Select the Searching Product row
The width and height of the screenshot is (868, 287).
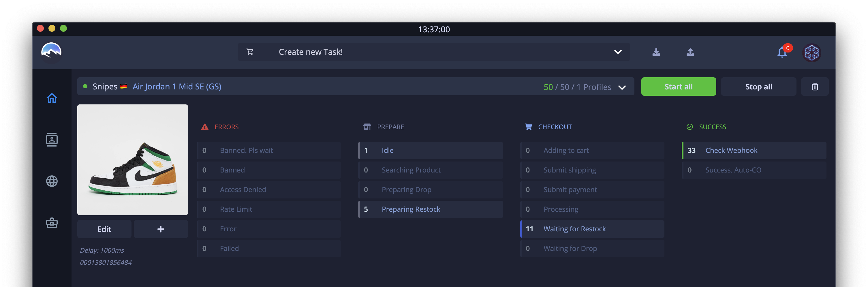[x=430, y=170]
